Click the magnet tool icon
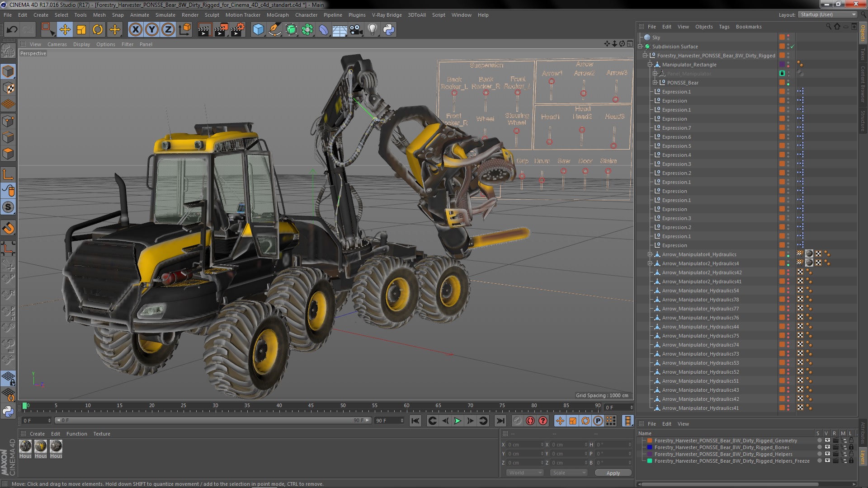Image resolution: width=868 pixels, height=488 pixels. (8, 228)
